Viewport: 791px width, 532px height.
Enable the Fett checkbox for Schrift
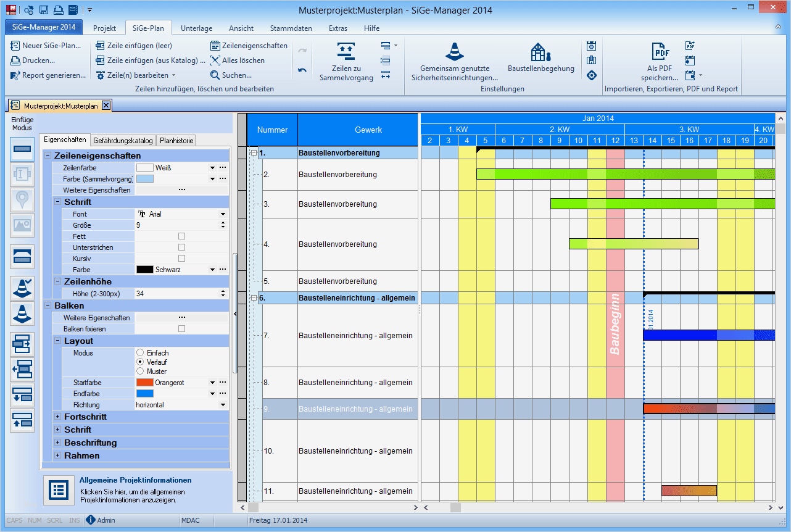[181, 236]
